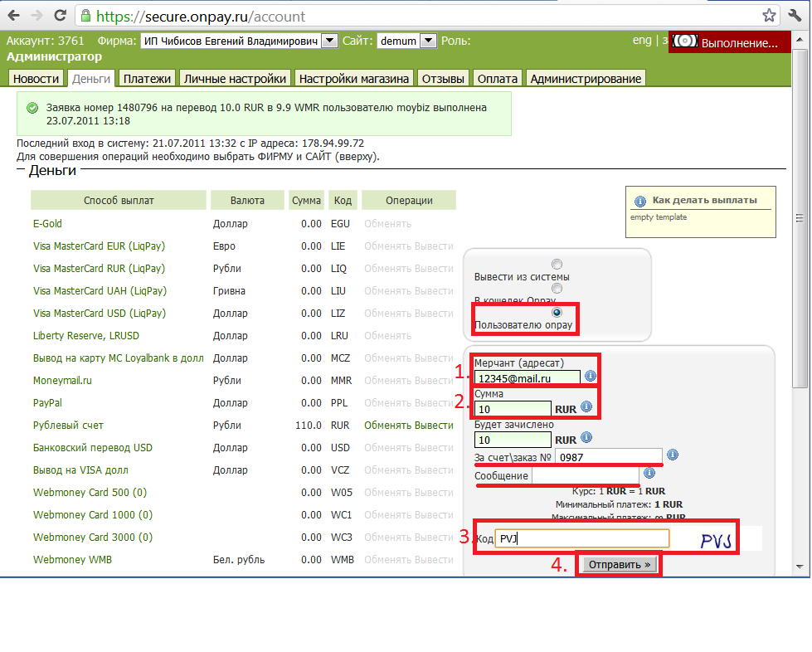This screenshot has height=652, width=812.
Task: Select Пользователю onpay radio button
Action: tap(557, 312)
